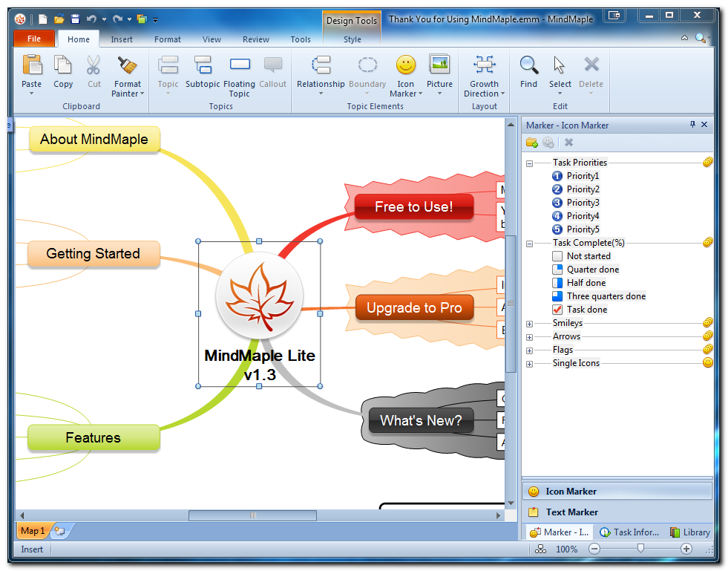Expand the Arrows group
This screenshot has width=728, height=571.
point(529,337)
